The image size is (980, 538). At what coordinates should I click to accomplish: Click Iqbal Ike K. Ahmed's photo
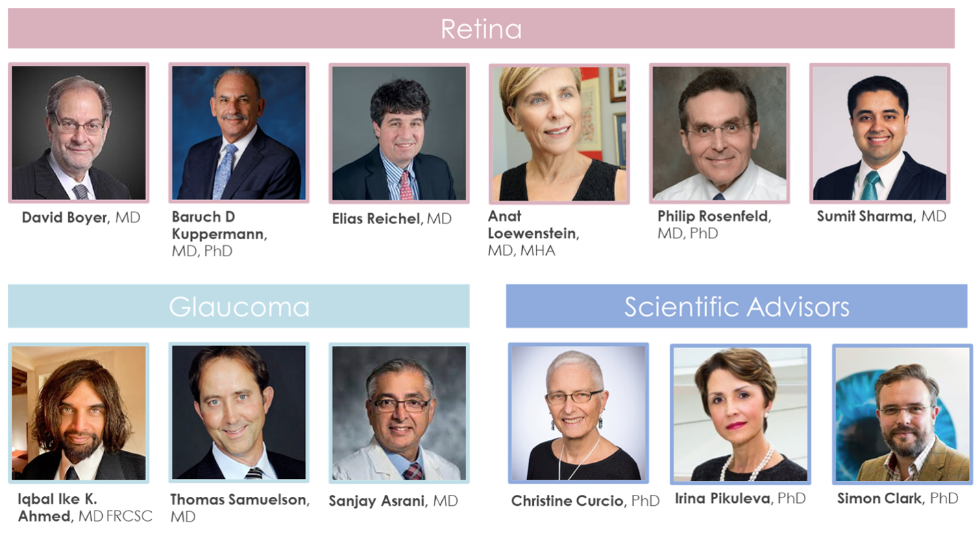(79, 413)
